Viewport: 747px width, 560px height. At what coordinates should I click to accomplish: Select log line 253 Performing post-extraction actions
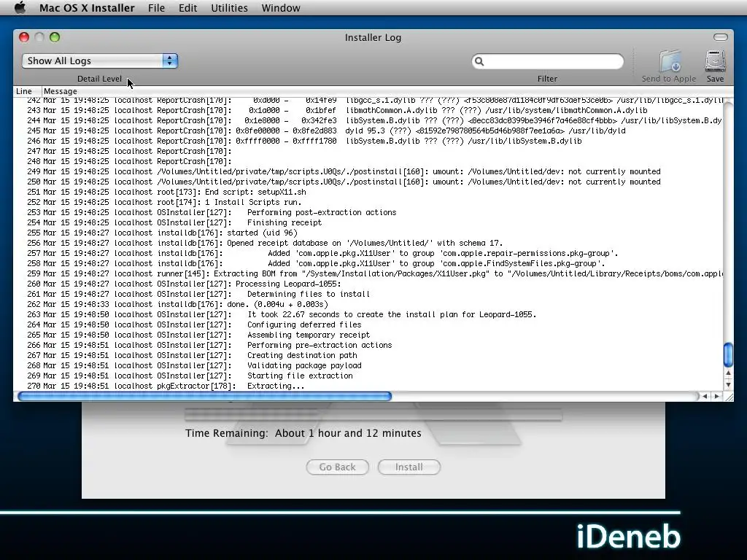tap(368, 212)
